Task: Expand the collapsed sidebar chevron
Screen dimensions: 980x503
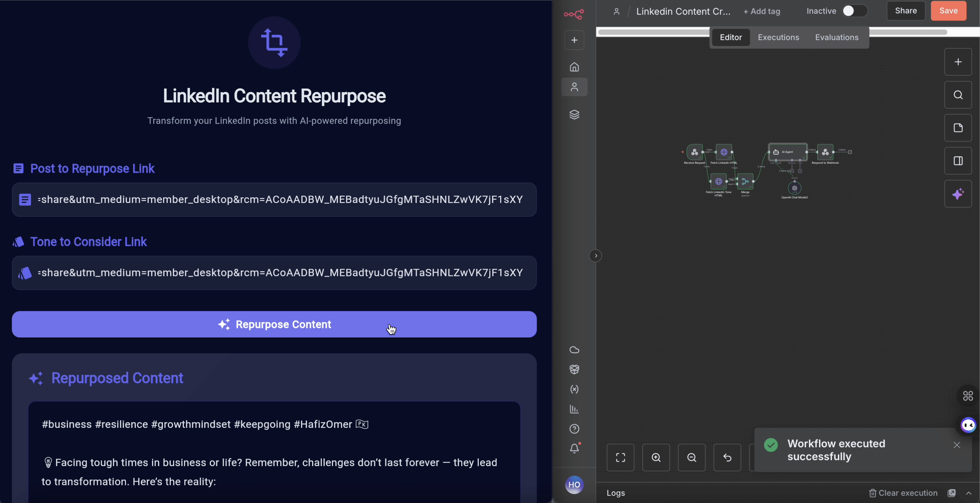Action: coord(595,256)
